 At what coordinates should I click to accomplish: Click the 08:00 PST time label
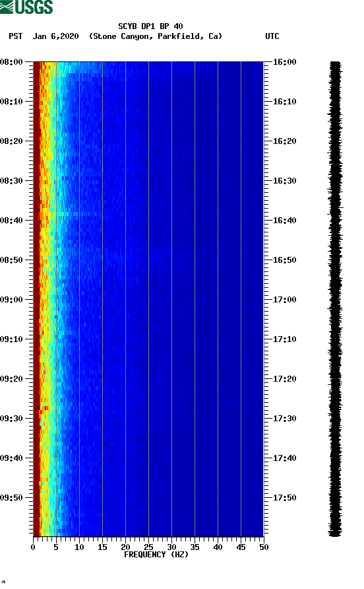click(x=12, y=62)
